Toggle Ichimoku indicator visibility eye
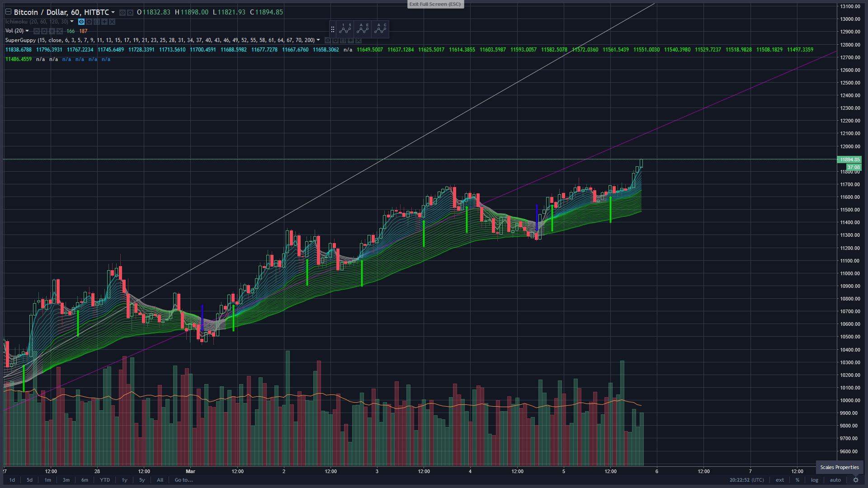Image resolution: width=868 pixels, height=488 pixels. (x=81, y=22)
